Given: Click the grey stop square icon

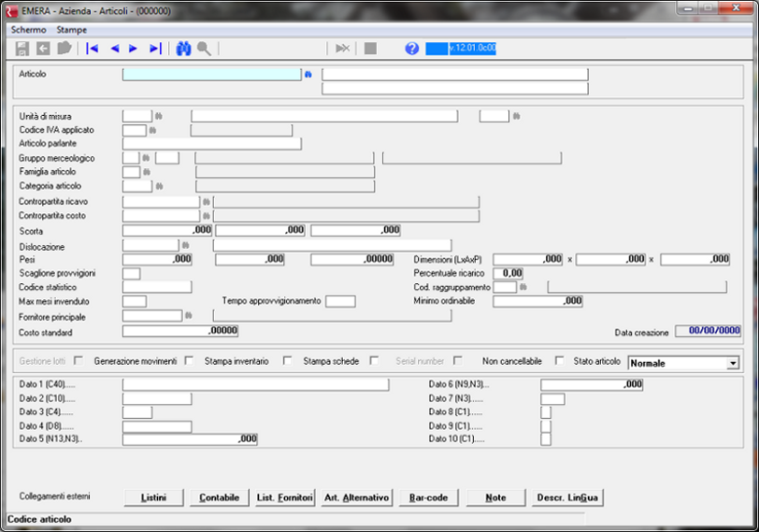Looking at the screenshot, I should [x=370, y=49].
